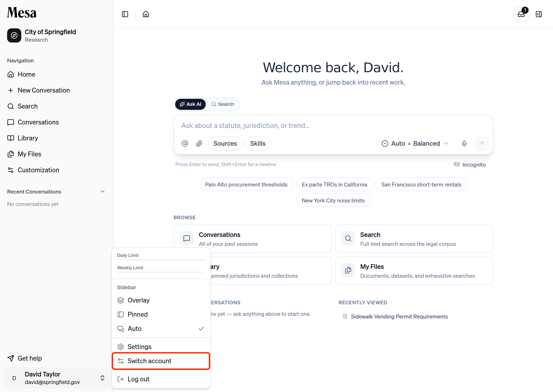This screenshot has width=553, height=392.
Task: Click the D avatar for David Taylor
Action: click(14, 378)
